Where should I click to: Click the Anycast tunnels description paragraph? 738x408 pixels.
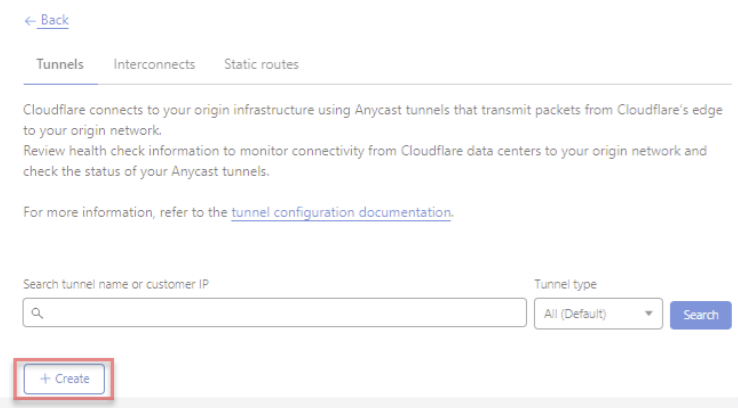[373, 120]
